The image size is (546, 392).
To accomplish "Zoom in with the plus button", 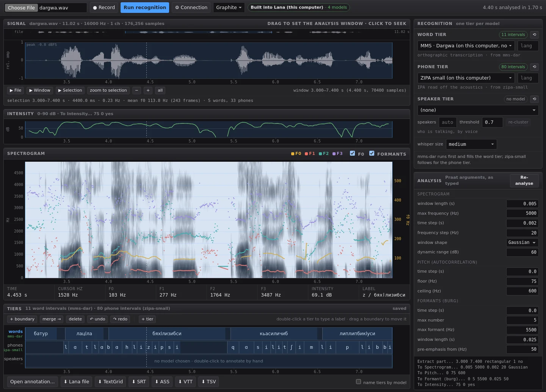I will coord(148,91).
